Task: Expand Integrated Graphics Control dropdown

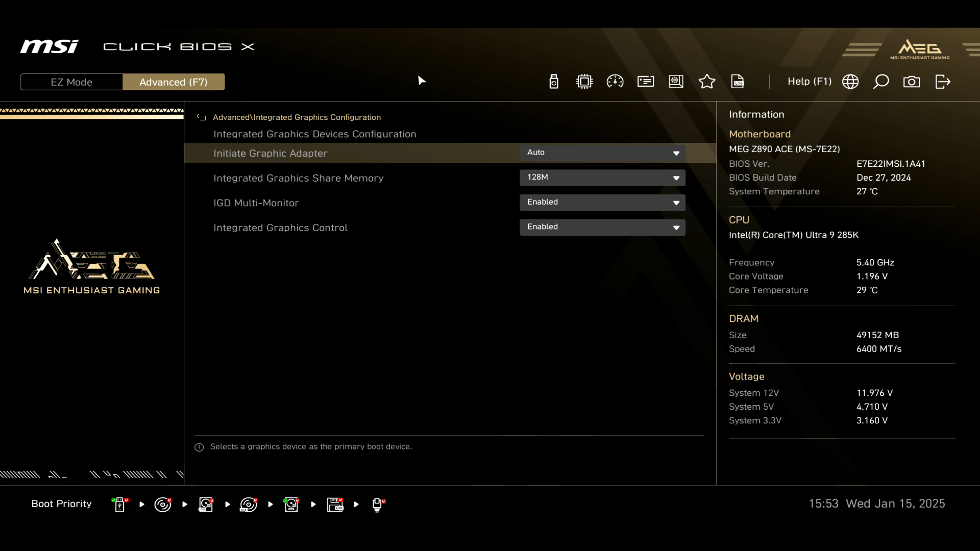Action: (602, 227)
